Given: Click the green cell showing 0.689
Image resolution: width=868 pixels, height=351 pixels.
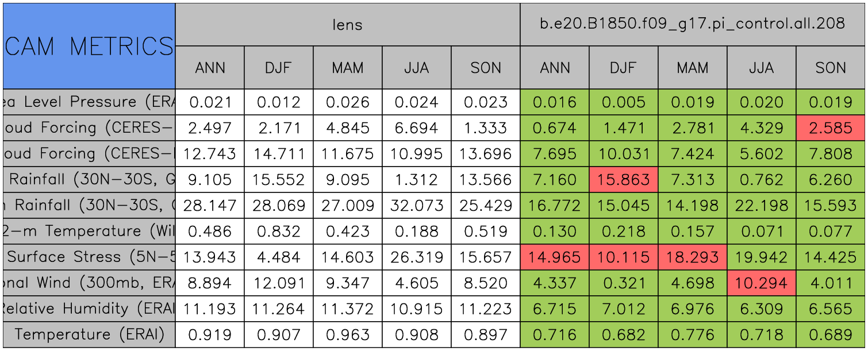Looking at the screenshot, I should point(831,334).
